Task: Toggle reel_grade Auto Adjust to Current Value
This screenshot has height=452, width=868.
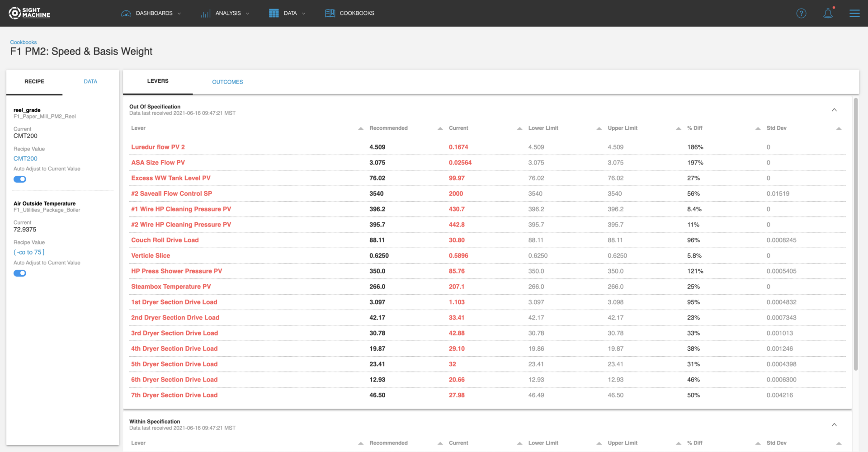Action: pyautogui.click(x=20, y=179)
